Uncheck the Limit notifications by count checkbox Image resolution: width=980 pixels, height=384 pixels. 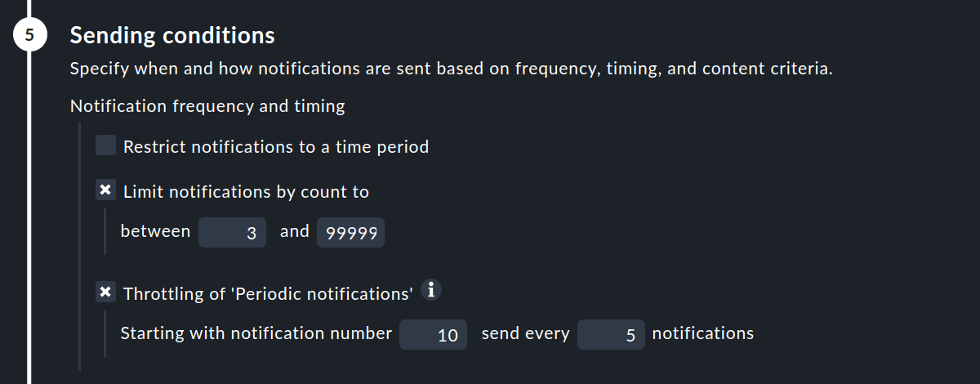(x=105, y=191)
